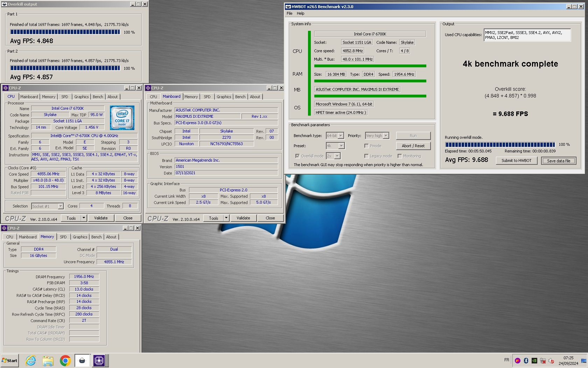
Task: Toggle the Monitoring checkbox
Action: (400, 156)
